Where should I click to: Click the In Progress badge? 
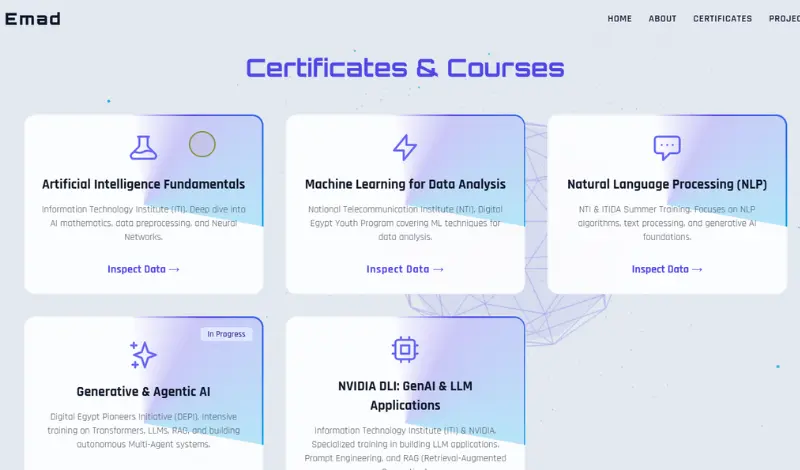(x=226, y=334)
